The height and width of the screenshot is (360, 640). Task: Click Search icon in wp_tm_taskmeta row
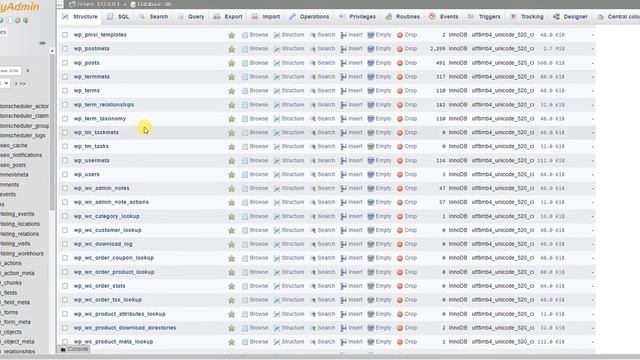tap(313, 133)
